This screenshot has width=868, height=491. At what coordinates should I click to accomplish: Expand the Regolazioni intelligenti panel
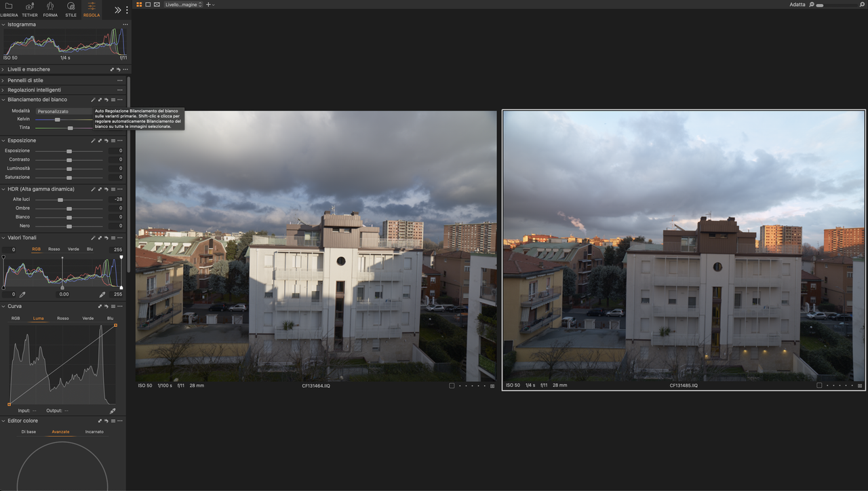tap(3, 90)
